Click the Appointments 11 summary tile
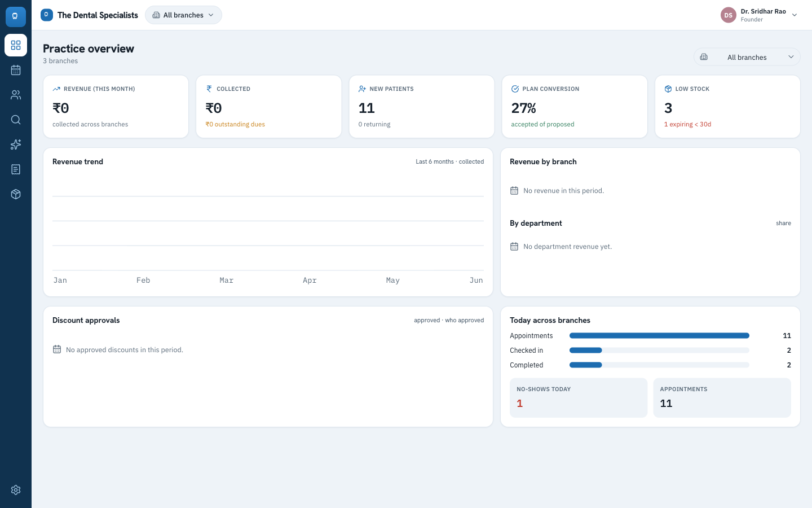 tap(722, 398)
